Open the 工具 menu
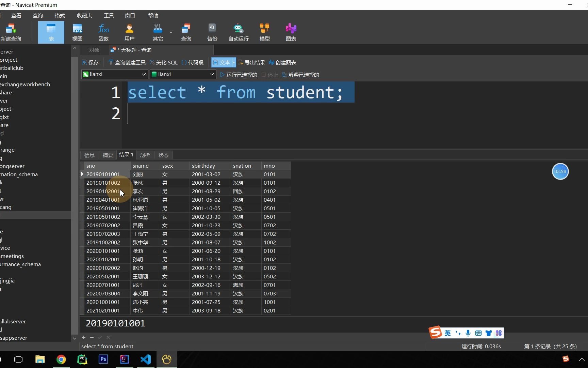The image size is (588, 368). click(109, 15)
